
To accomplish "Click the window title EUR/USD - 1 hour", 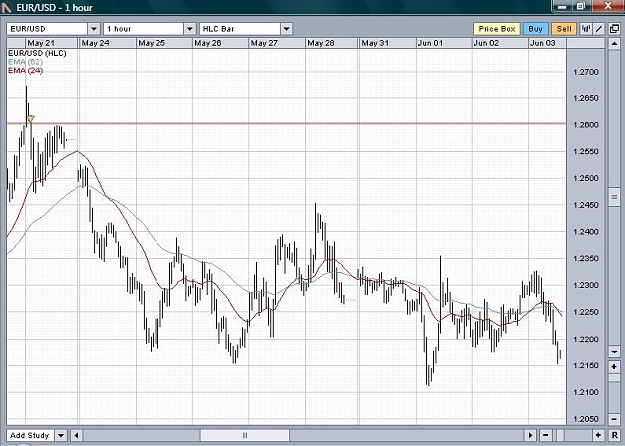I will [54, 7].
